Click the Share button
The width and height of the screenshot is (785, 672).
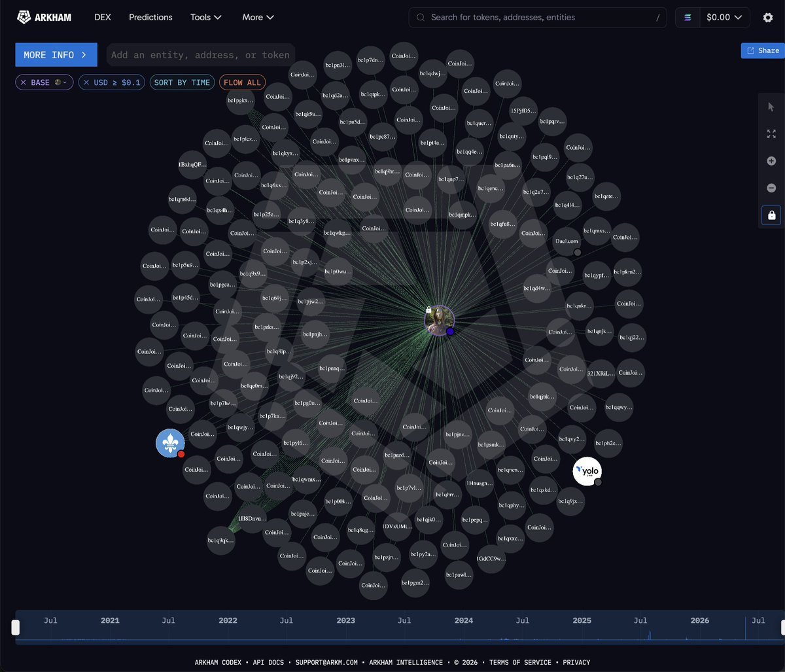click(763, 50)
